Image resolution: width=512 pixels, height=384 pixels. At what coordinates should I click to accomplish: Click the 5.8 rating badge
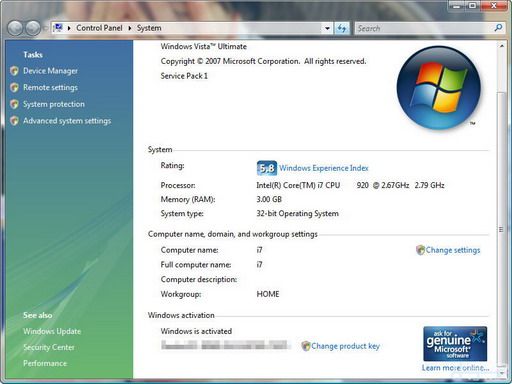tap(267, 168)
